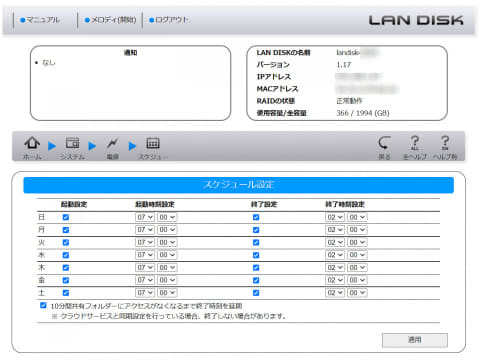Screen dimensions: 480x360
Task: Open Saturday startup hour dropdown
Action: point(145,293)
